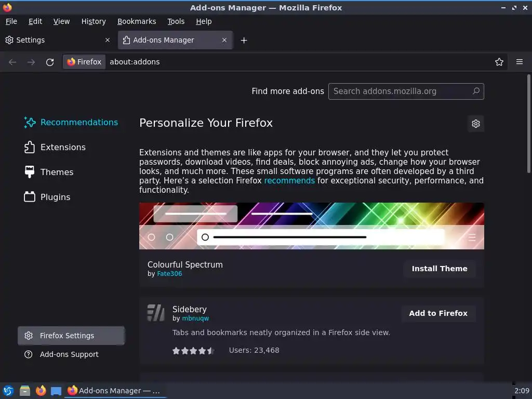This screenshot has height=399, width=532.
Task: Click the Firefox identity badge in address bar
Action: tap(84, 62)
